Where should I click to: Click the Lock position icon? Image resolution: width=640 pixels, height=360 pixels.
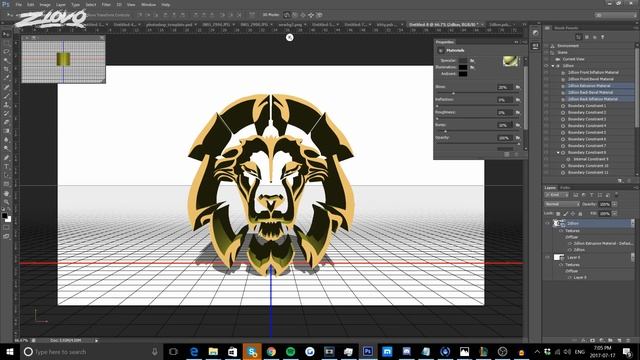pos(573,213)
